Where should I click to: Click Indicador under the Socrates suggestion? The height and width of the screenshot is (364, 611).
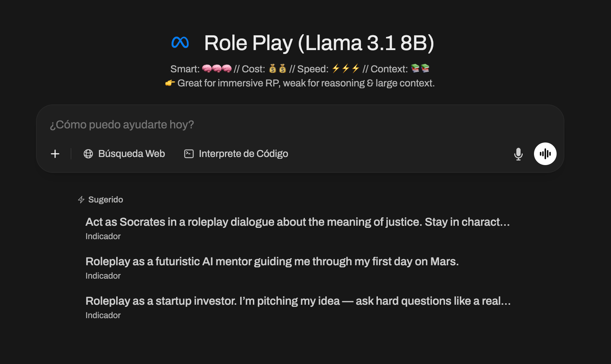pyautogui.click(x=103, y=236)
